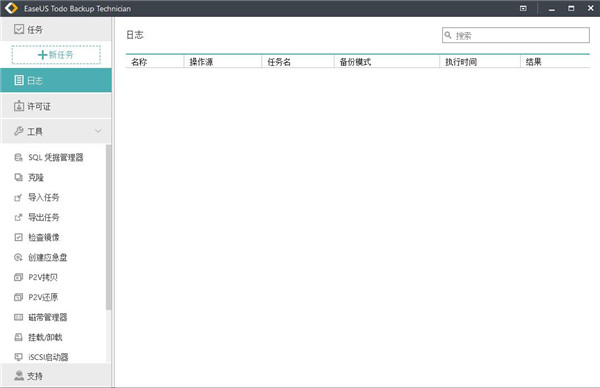Open the 许可证 page
600x388 pixels.
56,106
